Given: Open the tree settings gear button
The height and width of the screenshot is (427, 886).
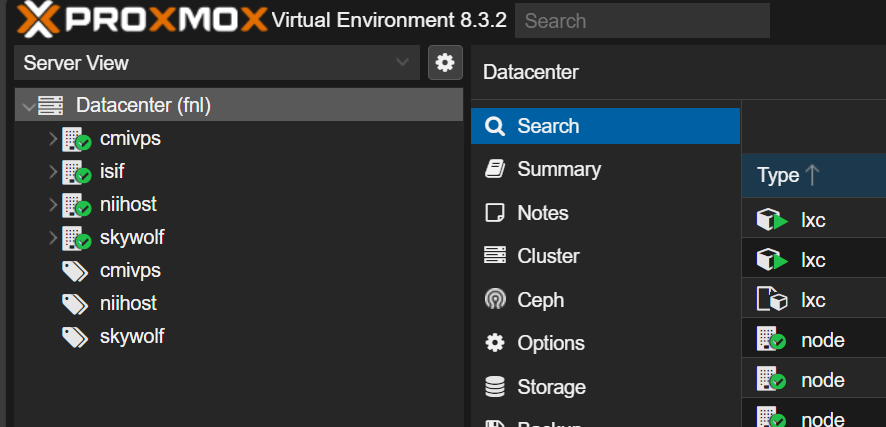Looking at the screenshot, I should 445,63.
